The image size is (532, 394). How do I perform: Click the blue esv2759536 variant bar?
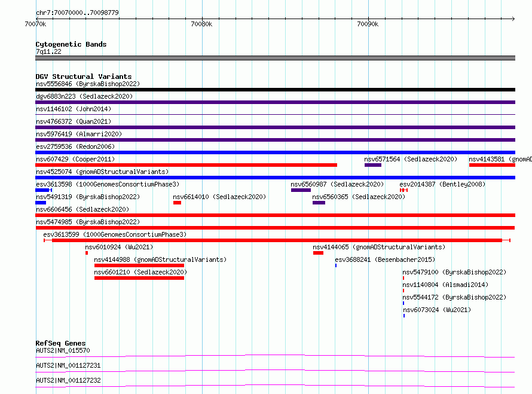click(275, 152)
